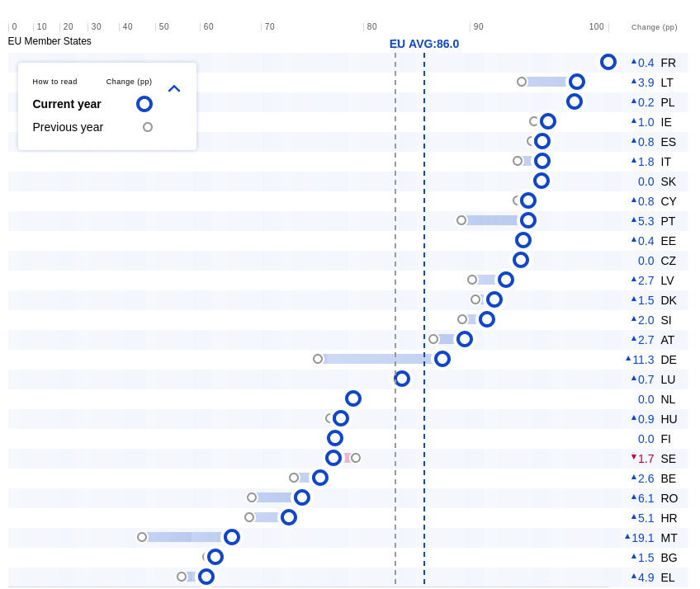Select Germany's previous year dot
The width and height of the screenshot is (700, 589).
318,359
